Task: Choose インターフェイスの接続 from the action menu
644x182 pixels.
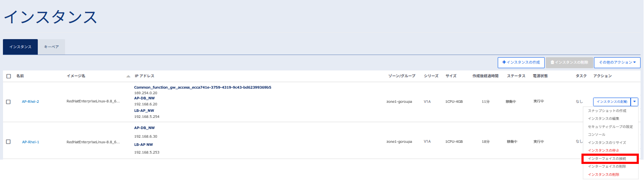Action: click(610, 159)
